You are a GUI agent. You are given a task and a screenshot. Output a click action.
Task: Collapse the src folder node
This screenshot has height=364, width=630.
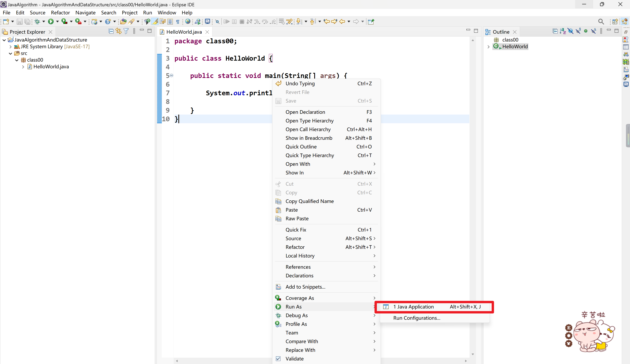click(10, 54)
